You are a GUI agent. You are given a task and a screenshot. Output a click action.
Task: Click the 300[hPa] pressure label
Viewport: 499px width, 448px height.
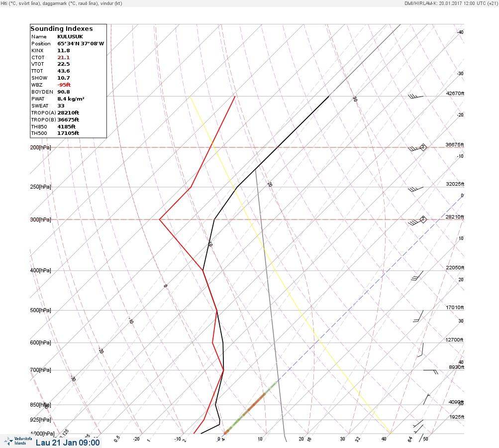tap(40, 220)
